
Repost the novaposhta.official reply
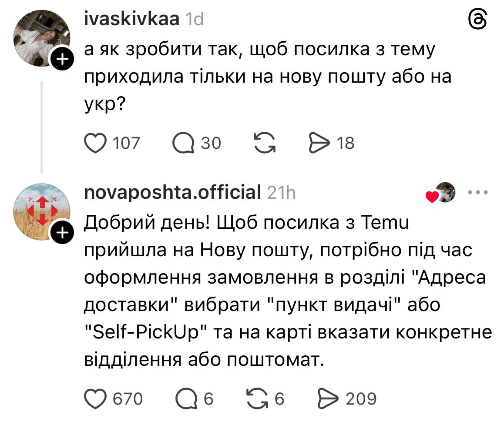(x=258, y=398)
